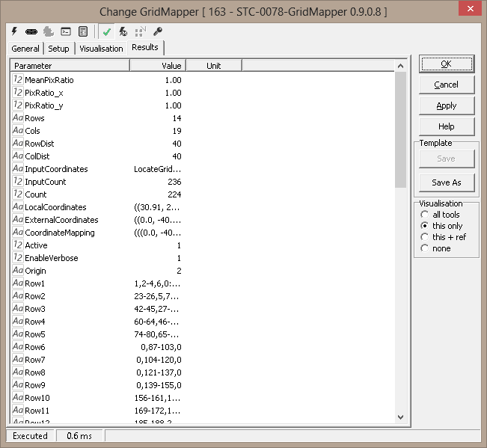Image resolution: width=487 pixels, height=448 pixels.
Task: Open the Visualisation tab
Action: (x=101, y=49)
